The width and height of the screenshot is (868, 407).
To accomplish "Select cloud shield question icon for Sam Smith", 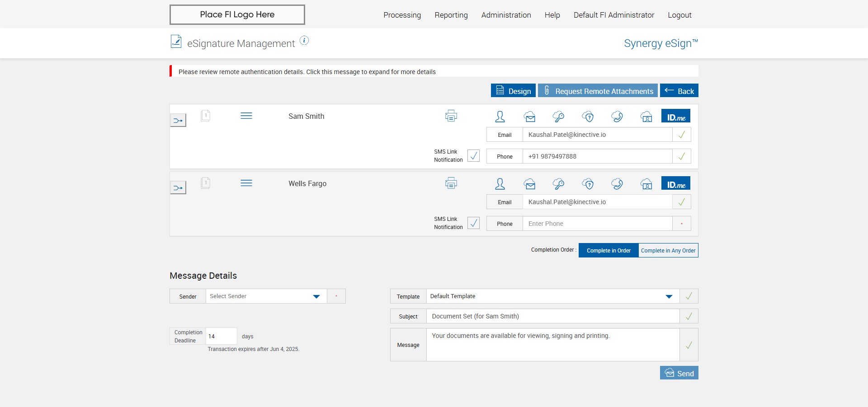I will click(x=588, y=117).
